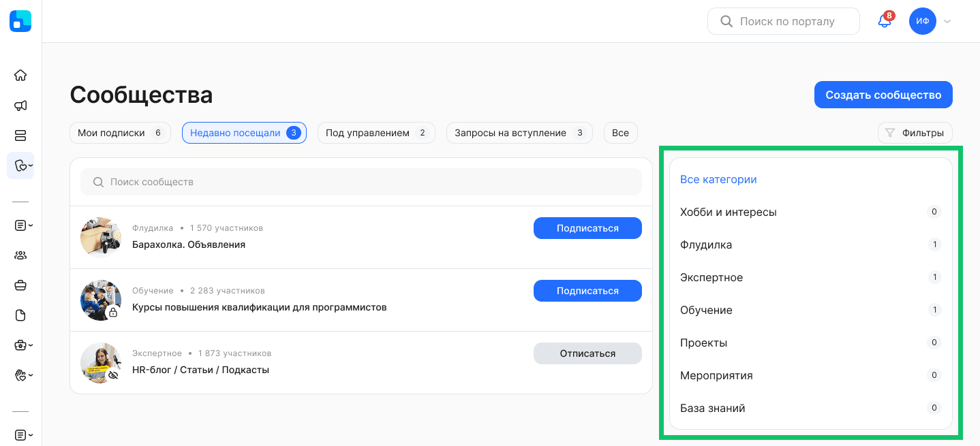Open the briefcase services icon
The width and height of the screenshot is (980, 446).
[20, 285]
